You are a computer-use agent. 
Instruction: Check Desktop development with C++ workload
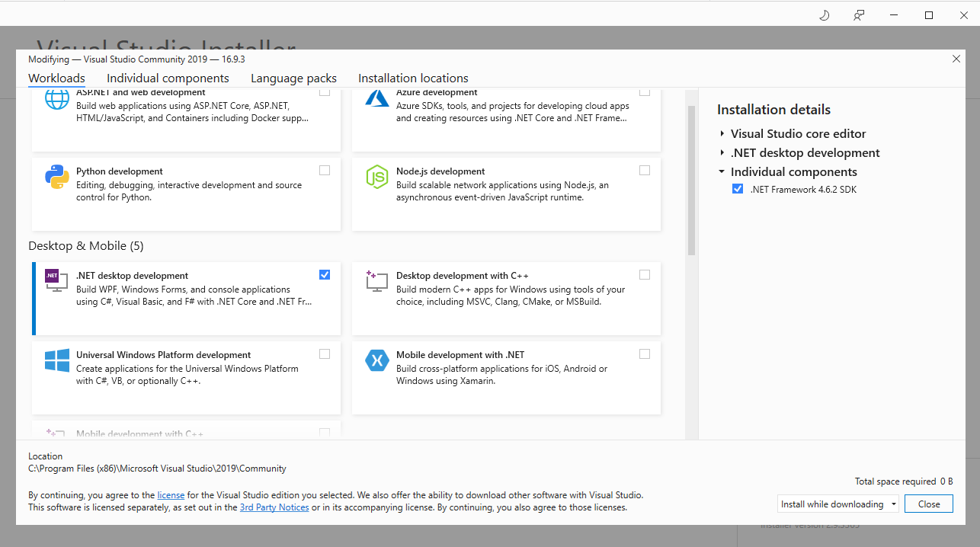pos(645,274)
